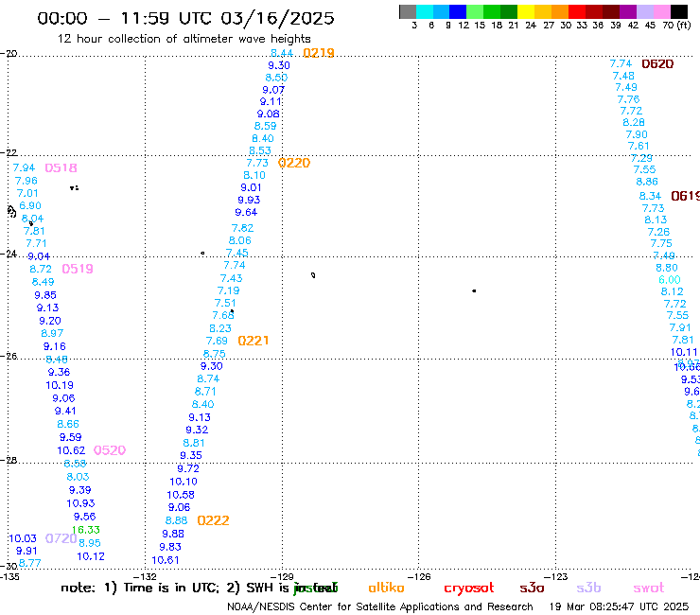Click the wave height value 10.11
Screen dimensions: 700x615
684,352
